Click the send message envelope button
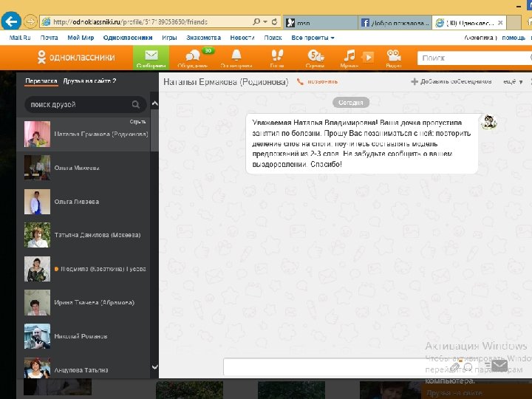This screenshot has height=399, width=532. click(x=499, y=366)
